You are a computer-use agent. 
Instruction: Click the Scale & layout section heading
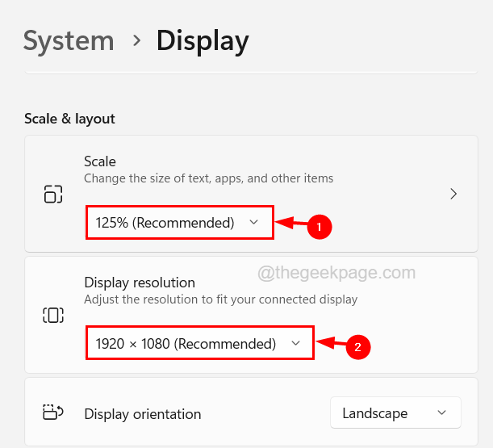70,119
